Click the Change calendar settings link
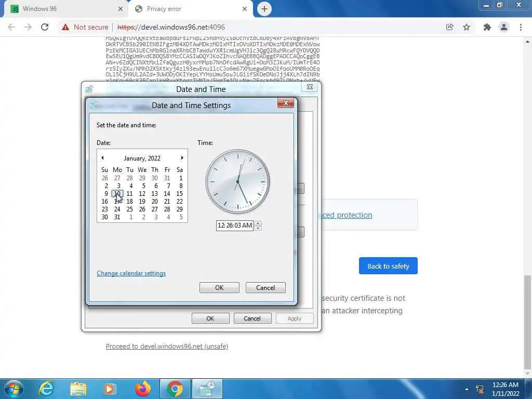The image size is (532, 399). (x=131, y=273)
